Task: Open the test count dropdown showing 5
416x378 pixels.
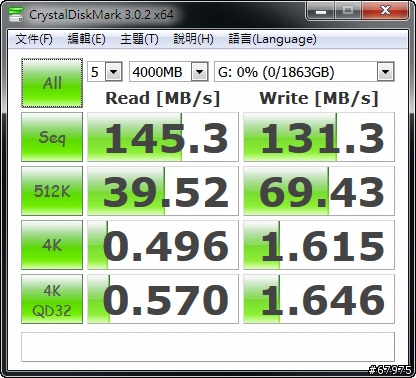Action: pyautogui.click(x=105, y=72)
